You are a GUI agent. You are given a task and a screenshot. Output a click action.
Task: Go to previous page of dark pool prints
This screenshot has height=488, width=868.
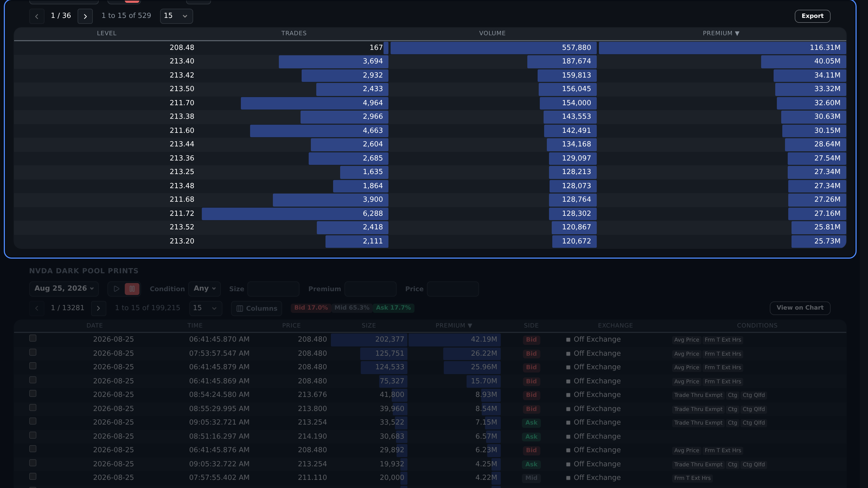pos(37,308)
